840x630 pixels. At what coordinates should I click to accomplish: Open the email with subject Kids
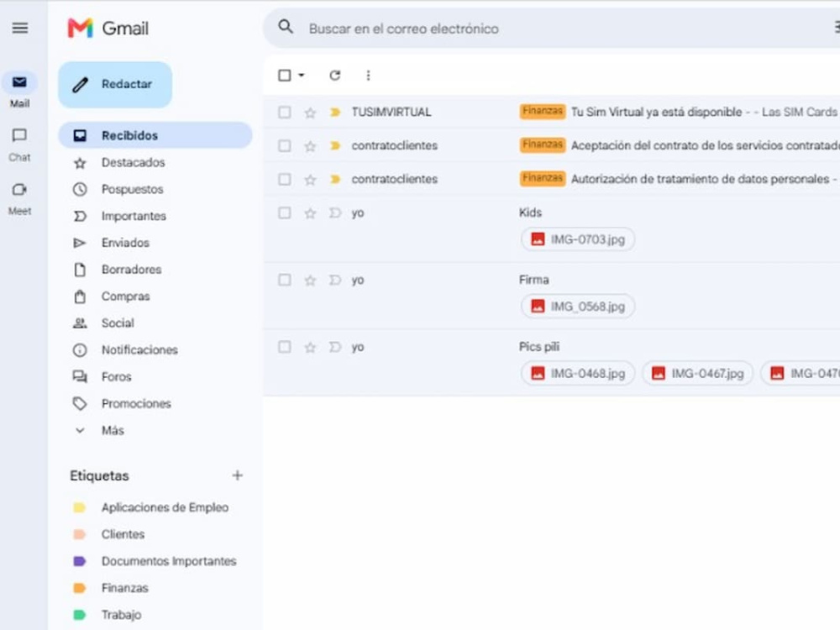tap(551, 228)
